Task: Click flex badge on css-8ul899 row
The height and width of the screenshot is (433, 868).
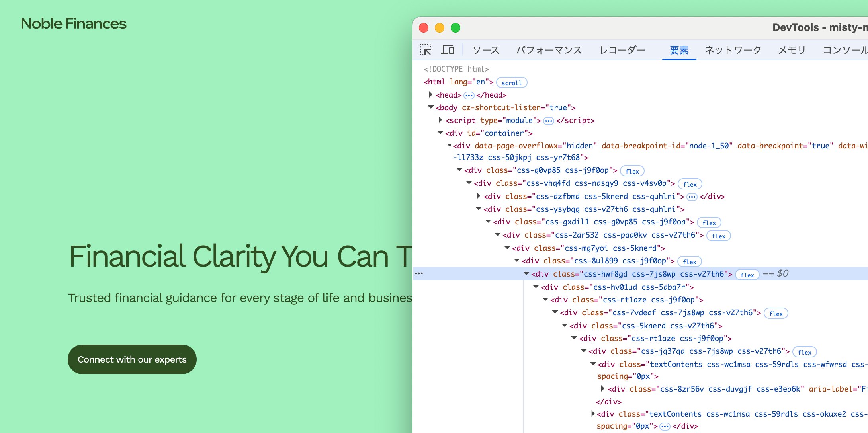Action: tap(690, 262)
